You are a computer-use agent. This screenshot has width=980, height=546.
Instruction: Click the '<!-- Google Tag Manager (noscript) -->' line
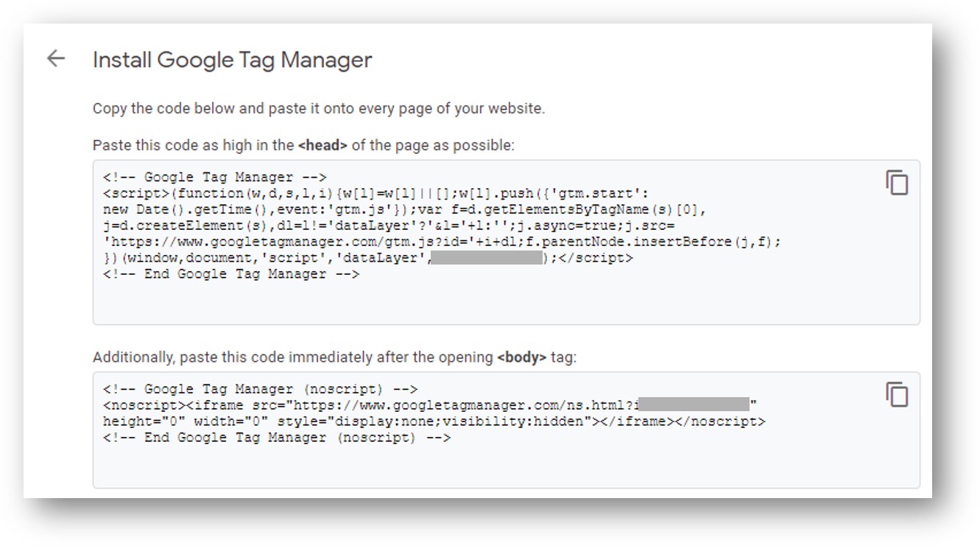click(x=260, y=389)
